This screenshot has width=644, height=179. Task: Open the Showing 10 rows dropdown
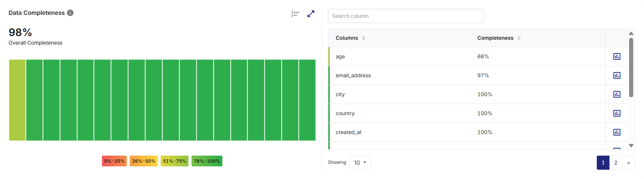point(360,163)
